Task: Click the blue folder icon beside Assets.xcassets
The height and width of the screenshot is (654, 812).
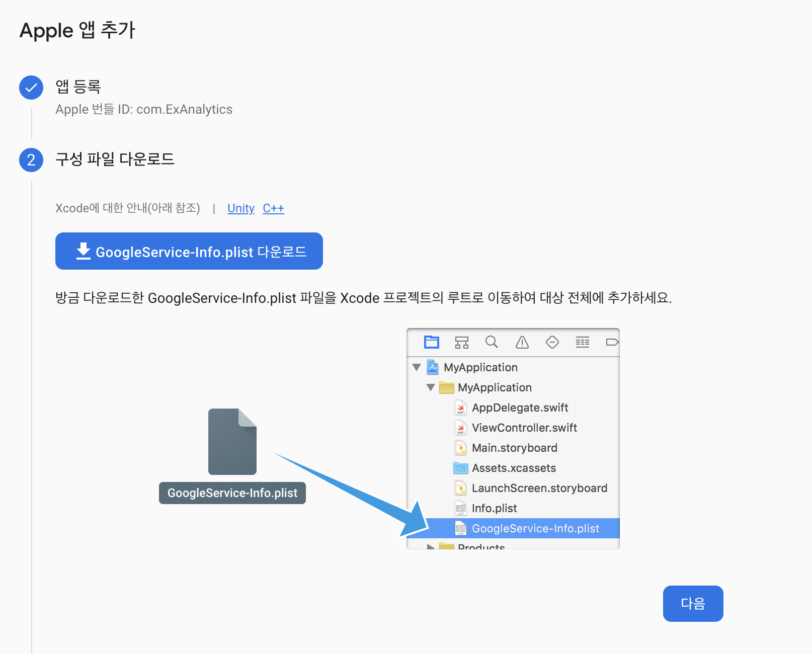Action: click(x=461, y=468)
